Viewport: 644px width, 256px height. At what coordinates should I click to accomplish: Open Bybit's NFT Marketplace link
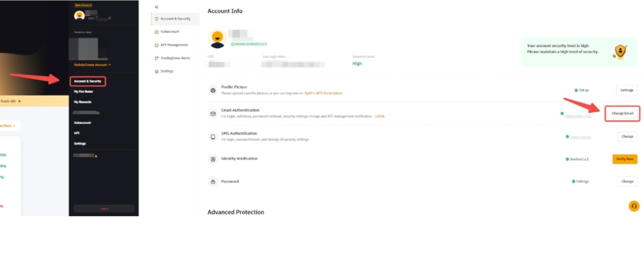point(324,93)
